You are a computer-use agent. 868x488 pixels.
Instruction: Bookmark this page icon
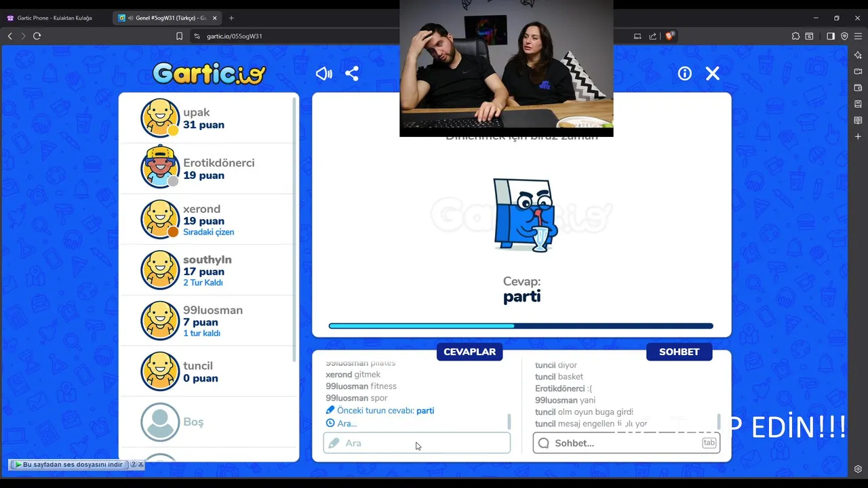[179, 36]
